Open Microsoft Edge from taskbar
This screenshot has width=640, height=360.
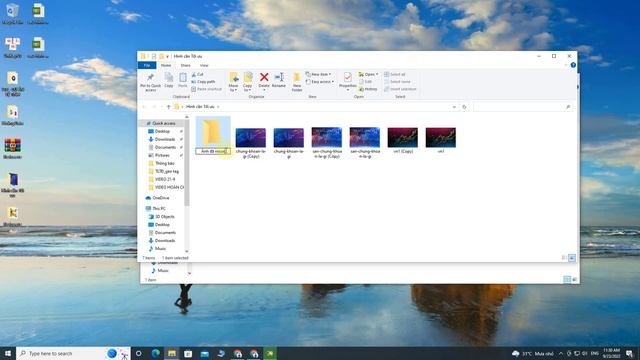pyautogui.click(x=156, y=353)
